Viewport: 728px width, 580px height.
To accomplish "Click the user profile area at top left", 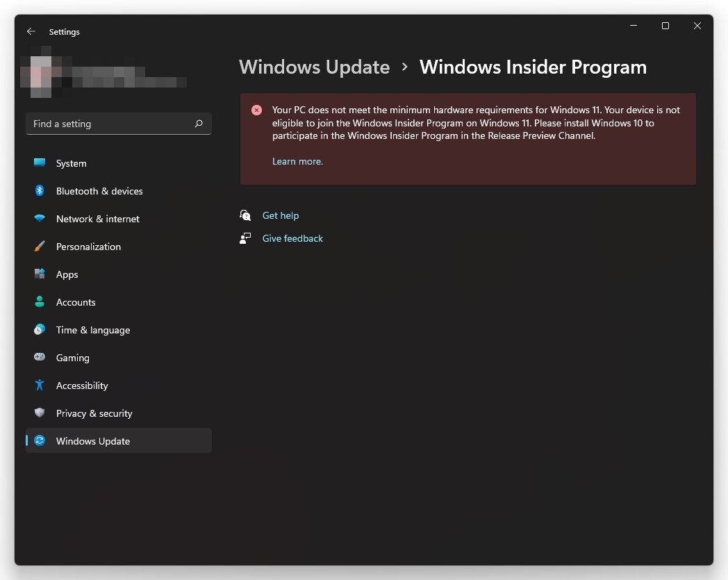I will 104,73.
